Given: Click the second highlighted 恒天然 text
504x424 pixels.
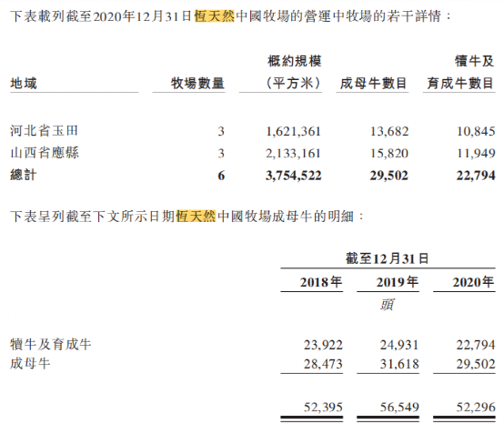Looking at the screenshot, I should [x=196, y=216].
